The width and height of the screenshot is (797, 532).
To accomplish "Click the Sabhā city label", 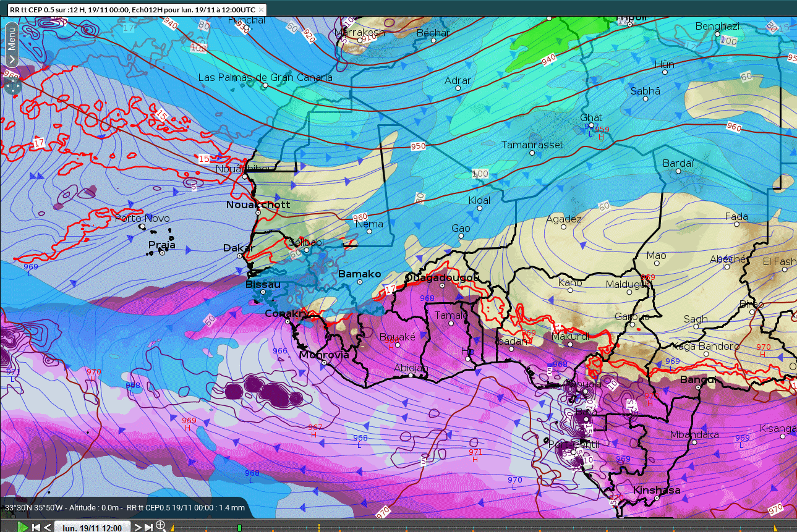I will point(646,91).
